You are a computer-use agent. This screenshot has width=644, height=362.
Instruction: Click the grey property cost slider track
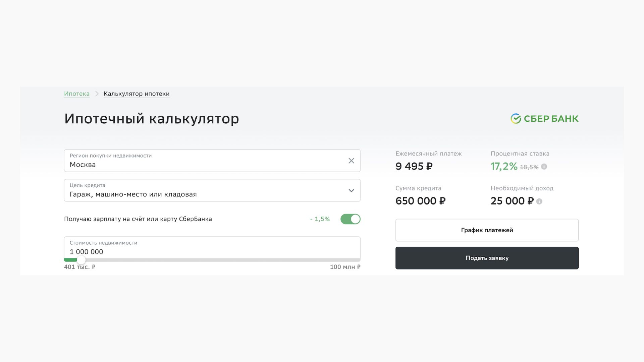221,260
